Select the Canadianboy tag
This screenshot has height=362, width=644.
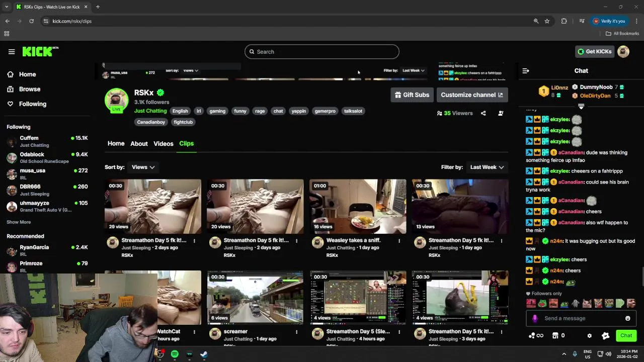pos(151,122)
